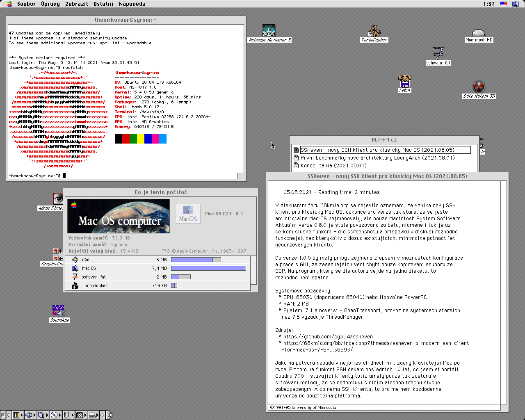Select the ssheven-fat application icon on desktop
The height and width of the screenshot is (420, 525).
438,54
